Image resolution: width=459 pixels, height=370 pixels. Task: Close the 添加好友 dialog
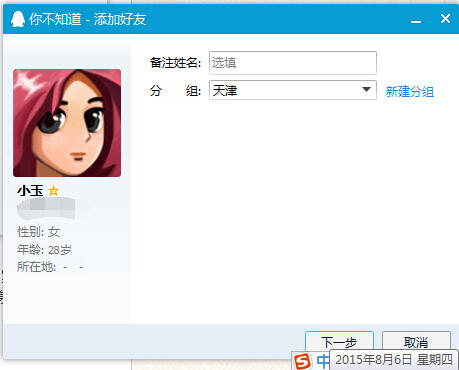[x=445, y=19]
